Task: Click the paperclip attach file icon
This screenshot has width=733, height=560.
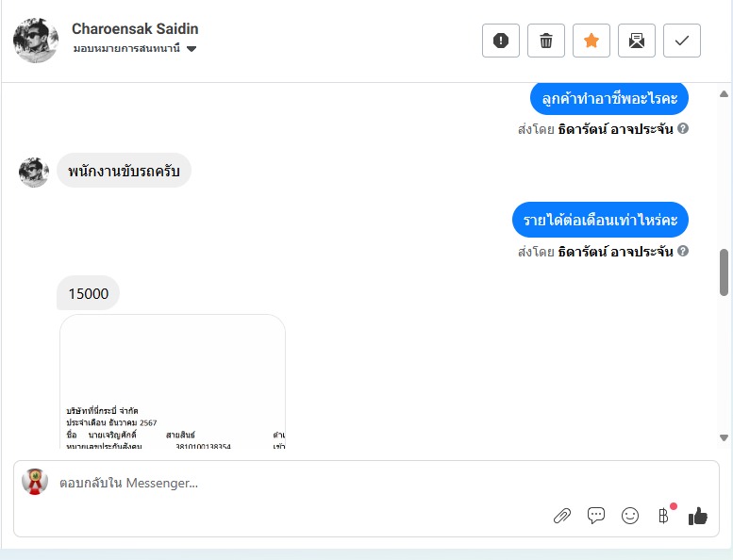Action: [562, 516]
